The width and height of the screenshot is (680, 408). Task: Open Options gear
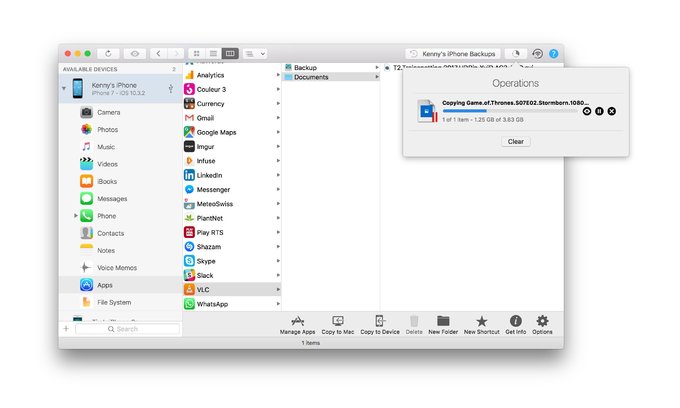(x=542, y=325)
